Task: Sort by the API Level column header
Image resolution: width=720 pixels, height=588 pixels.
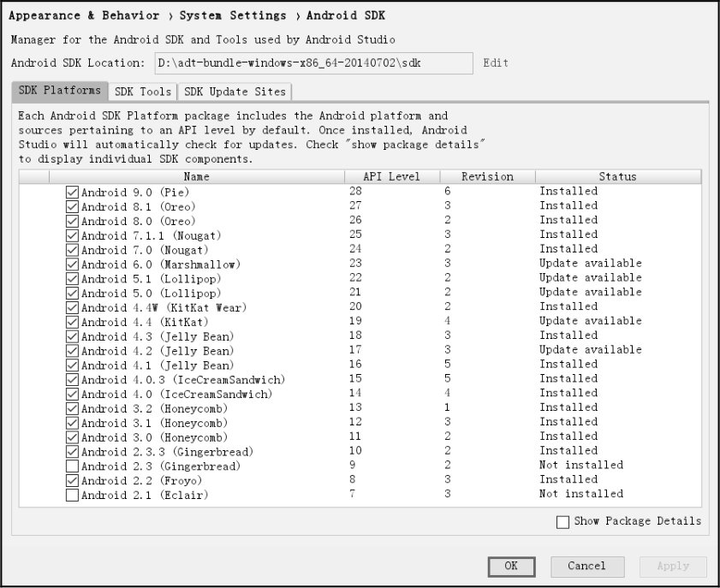Action: tap(392, 177)
